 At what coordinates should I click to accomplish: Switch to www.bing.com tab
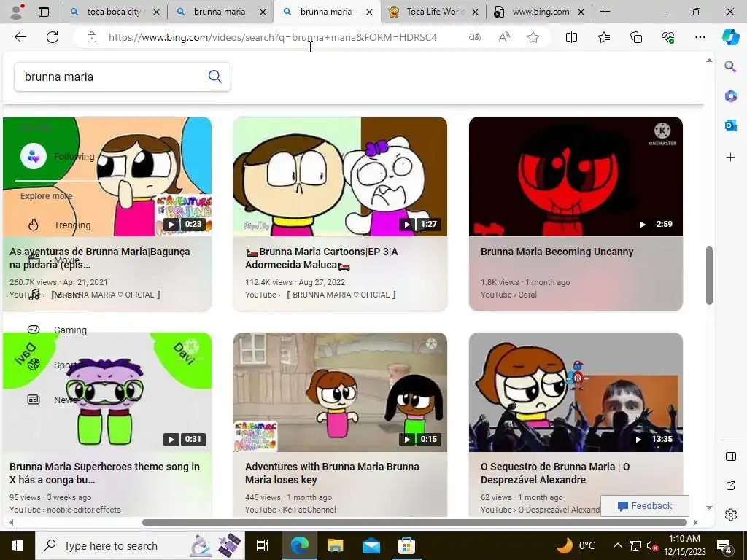[540, 12]
